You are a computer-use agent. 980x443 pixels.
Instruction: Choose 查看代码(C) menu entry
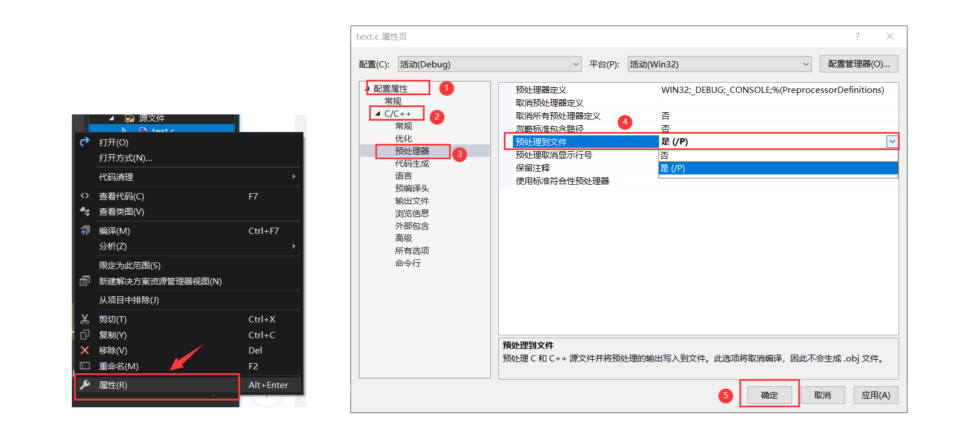coord(189,196)
